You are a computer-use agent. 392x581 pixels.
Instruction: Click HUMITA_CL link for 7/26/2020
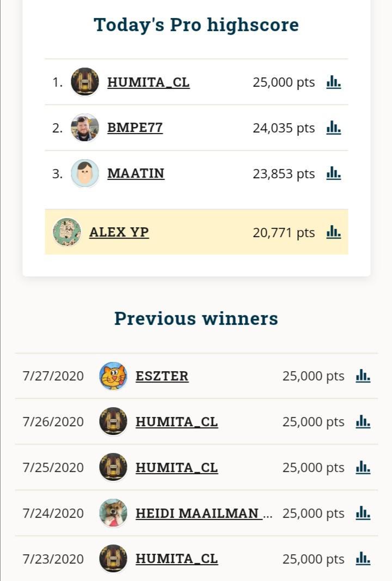[177, 422]
